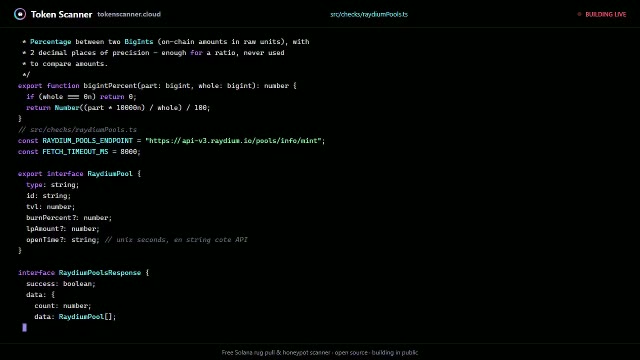This screenshot has width=640, height=360.
Task: Click the FETCH_TIMEOUT_MS constant line
Action: tap(79, 152)
